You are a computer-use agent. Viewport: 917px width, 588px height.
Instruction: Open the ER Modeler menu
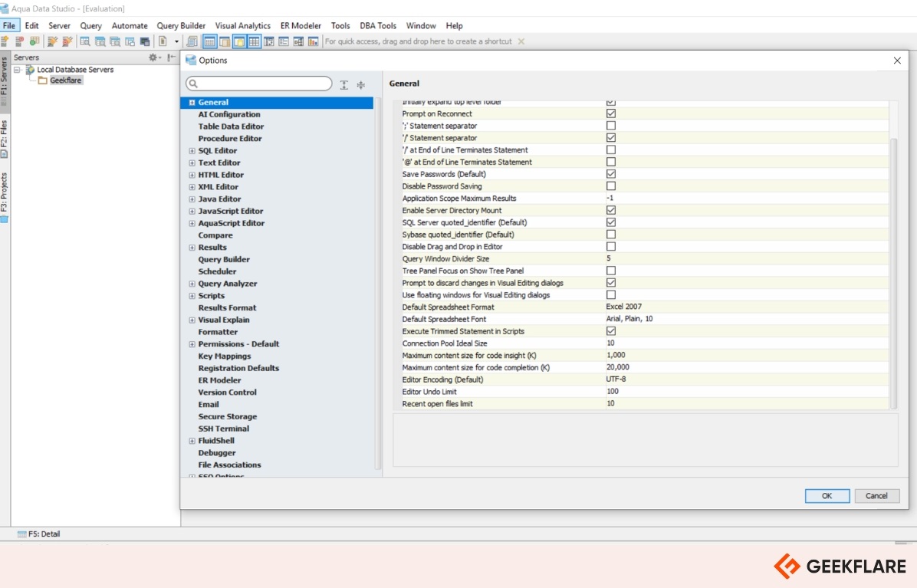[301, 26]
